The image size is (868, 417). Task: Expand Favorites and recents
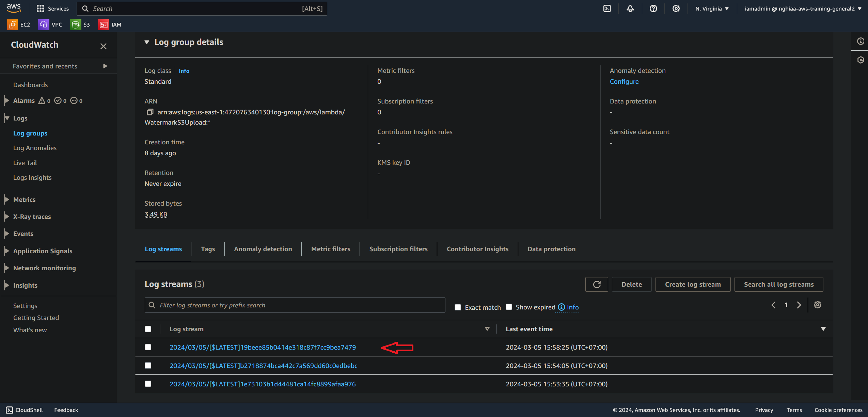click(x=105, y=66)
